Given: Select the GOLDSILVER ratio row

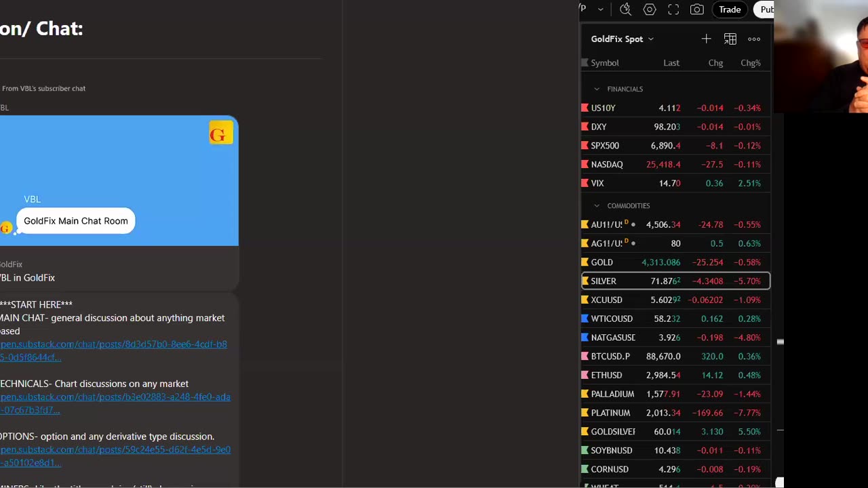Looking at the screenshot, I should click(x=675, y=431).
